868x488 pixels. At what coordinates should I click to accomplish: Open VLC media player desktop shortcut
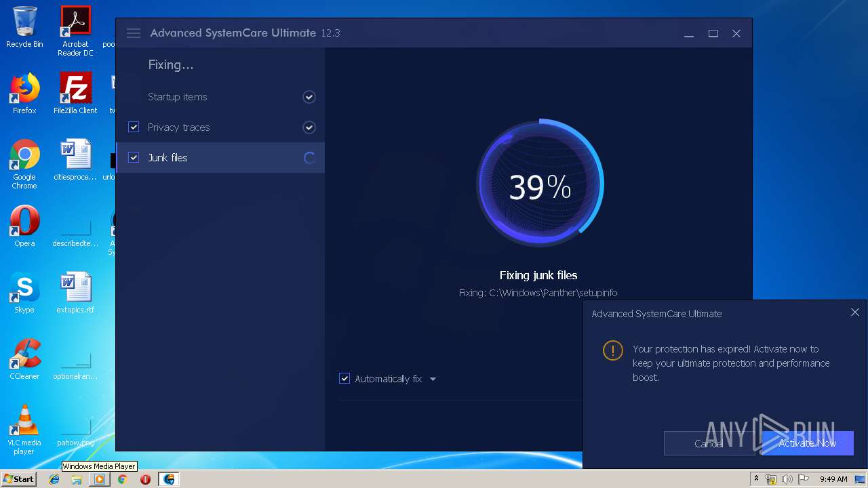point(24,430)
